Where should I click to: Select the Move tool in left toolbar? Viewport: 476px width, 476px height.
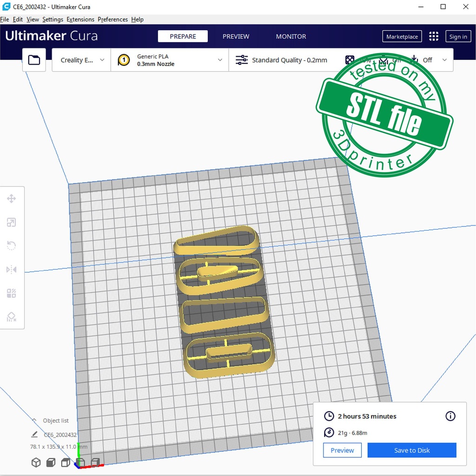(12, 199)
